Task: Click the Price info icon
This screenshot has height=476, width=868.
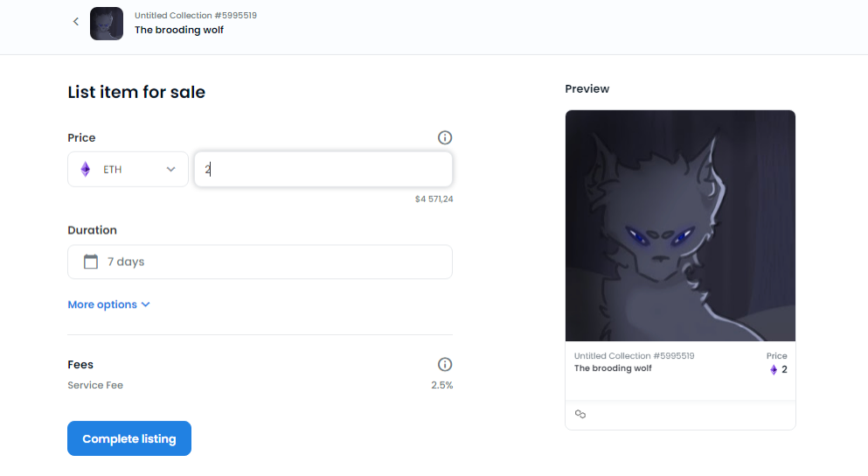Action: pyautogui.click(x=445, y=137)
